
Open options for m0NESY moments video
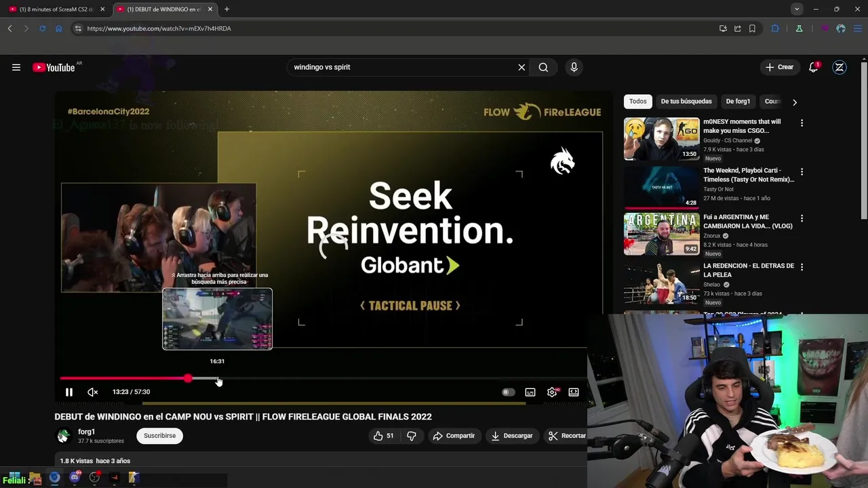[802, 123]
